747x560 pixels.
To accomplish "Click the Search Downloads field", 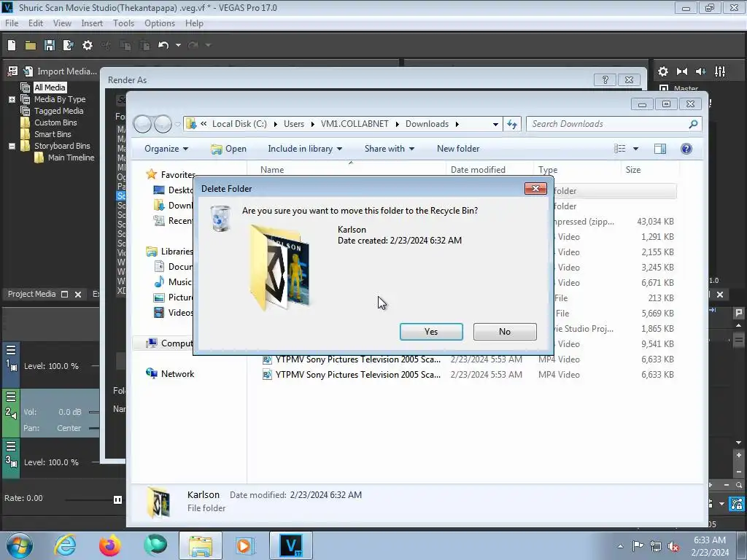I will pos(614,124).
